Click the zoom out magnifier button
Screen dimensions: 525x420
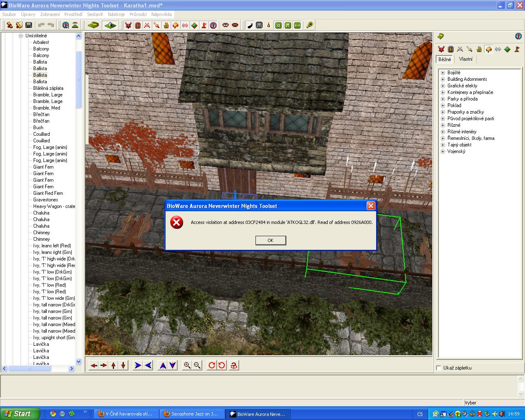197,365
